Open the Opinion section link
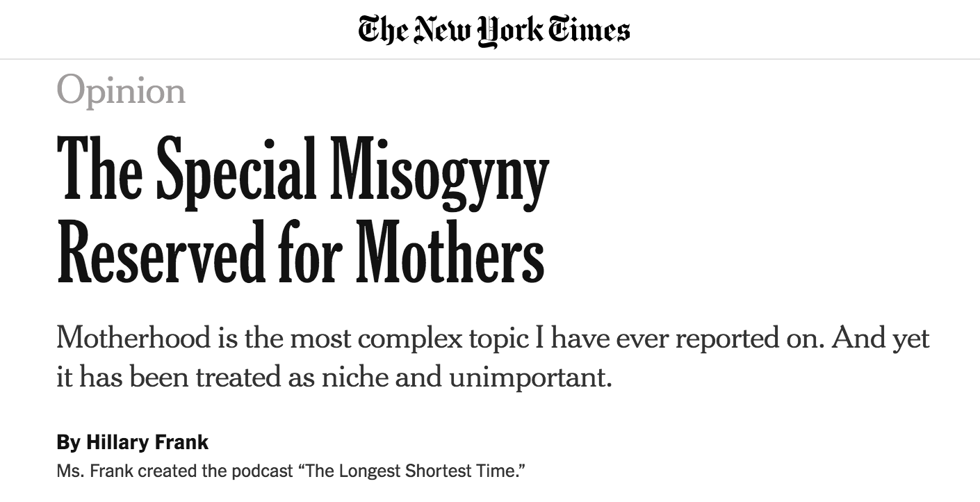 121,91
